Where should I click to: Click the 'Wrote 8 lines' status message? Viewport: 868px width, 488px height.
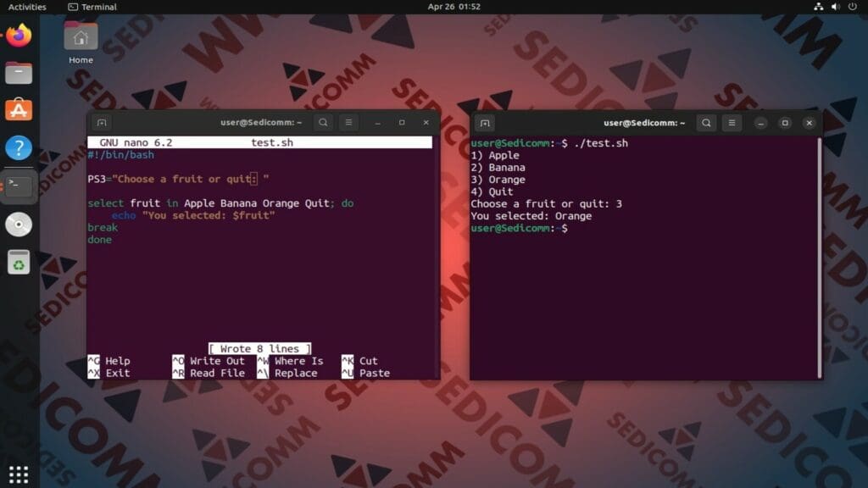click(x=259, y=348)
